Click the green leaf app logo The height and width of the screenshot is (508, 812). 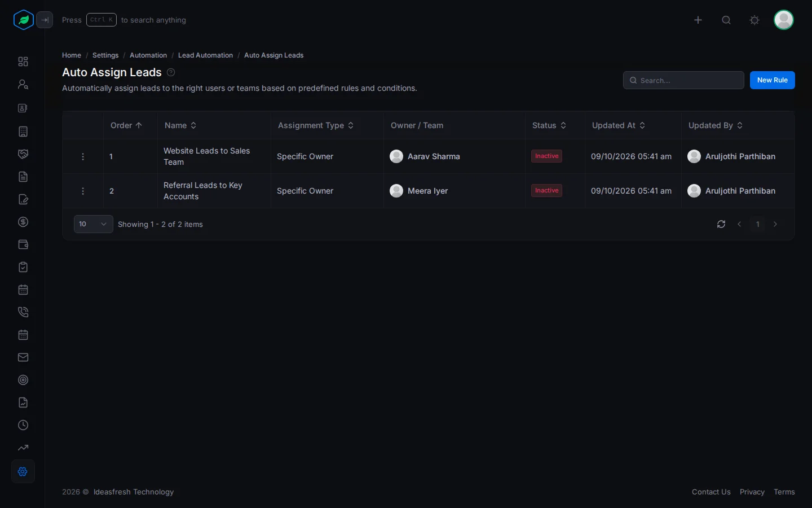tap(23, 20)
